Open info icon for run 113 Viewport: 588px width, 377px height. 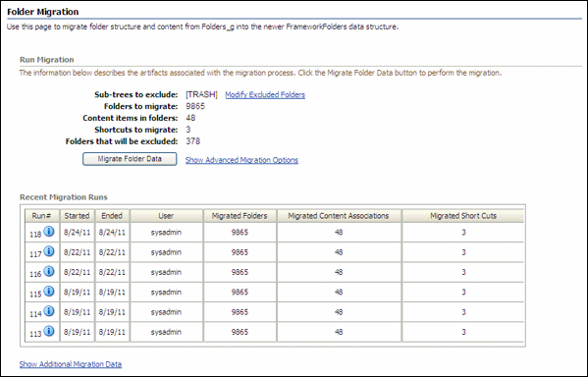coord(49,331)
